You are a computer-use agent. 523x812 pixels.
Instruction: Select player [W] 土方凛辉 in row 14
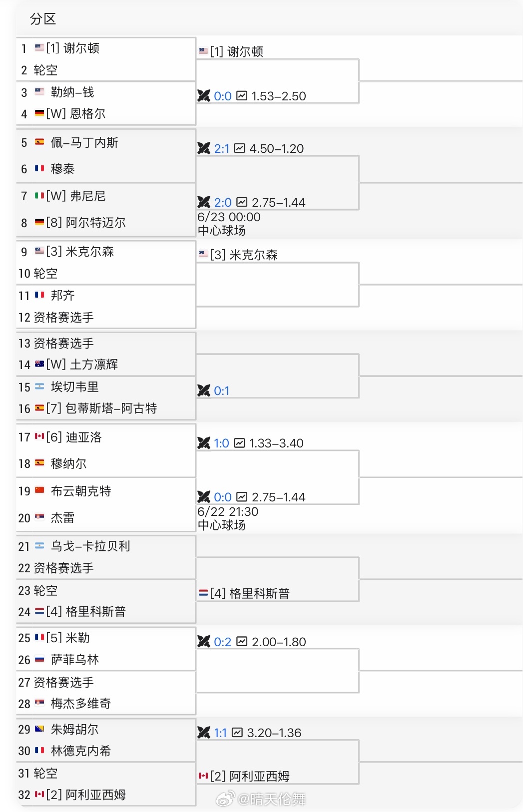82,364
